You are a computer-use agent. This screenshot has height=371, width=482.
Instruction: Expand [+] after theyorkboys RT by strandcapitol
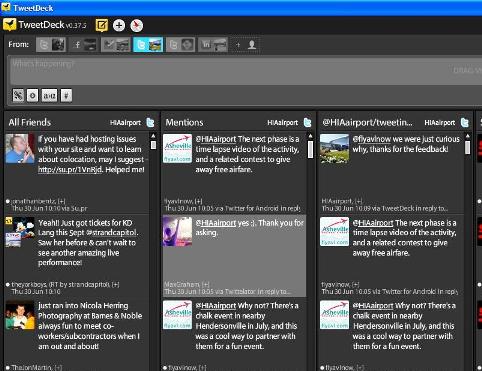[115, 284]
